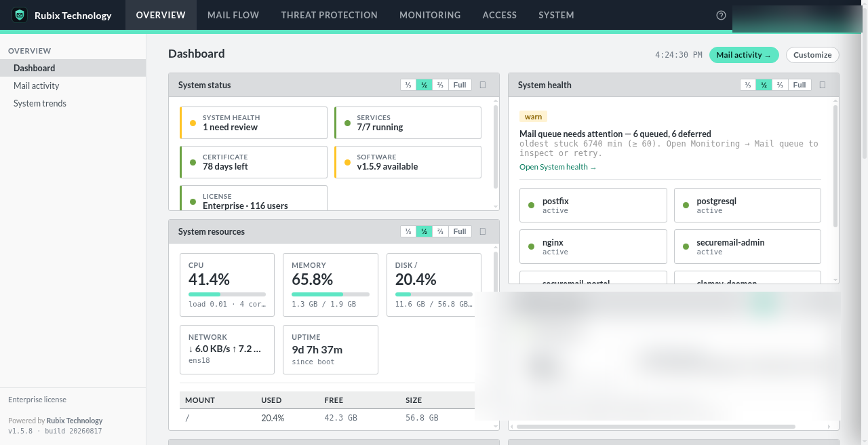Image resolution: width=868 pixels, height=445 pixels.
Task: Open the help question mark icon
Action: point(721,15)
